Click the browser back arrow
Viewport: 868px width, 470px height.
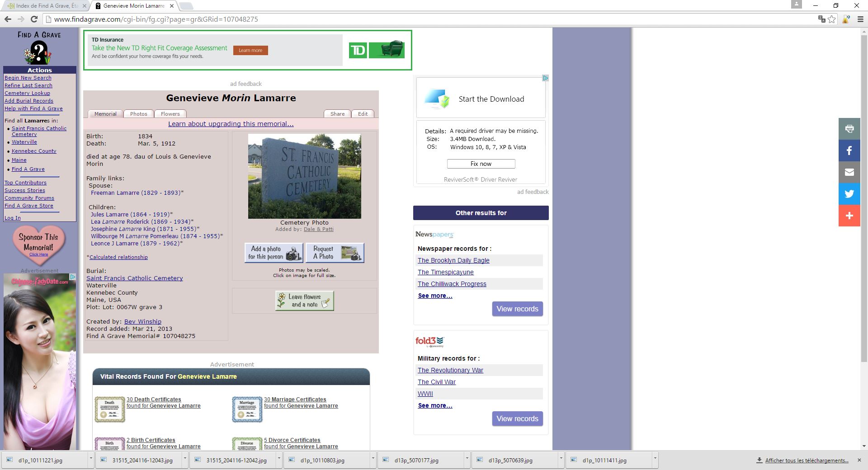[x=8, y=19]
